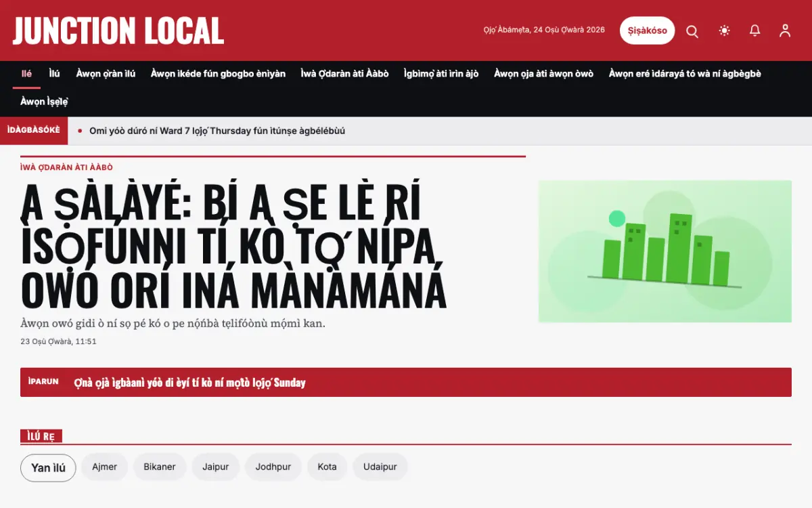The height and width of the screenshot is (508, 812).
Task: Choose the Kota city chip
Action: (x=328, y=467)
